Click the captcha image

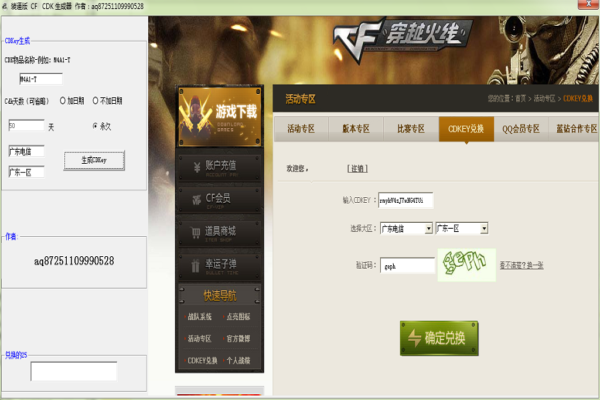point(466,265)
